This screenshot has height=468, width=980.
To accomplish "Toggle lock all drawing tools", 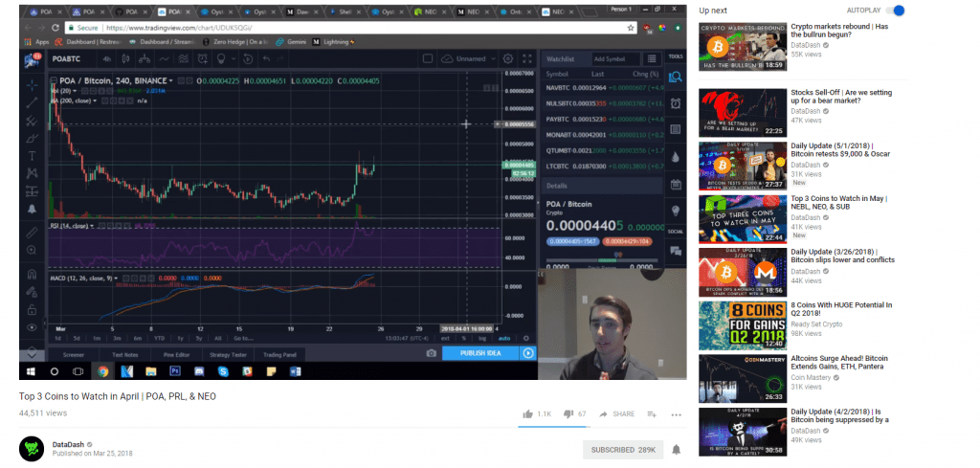I will 32,309.
